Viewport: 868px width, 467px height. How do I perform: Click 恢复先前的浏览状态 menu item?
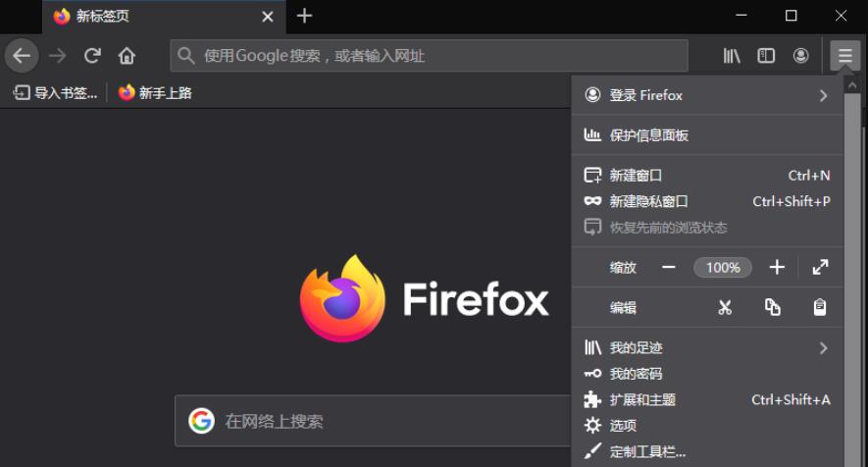pyautogui.click(x=707, y=228)
